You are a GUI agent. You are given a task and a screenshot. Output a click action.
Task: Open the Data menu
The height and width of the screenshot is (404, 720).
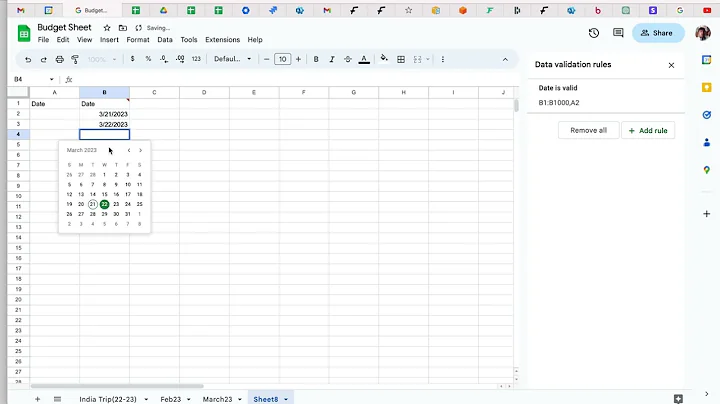(x=165, y=39)
